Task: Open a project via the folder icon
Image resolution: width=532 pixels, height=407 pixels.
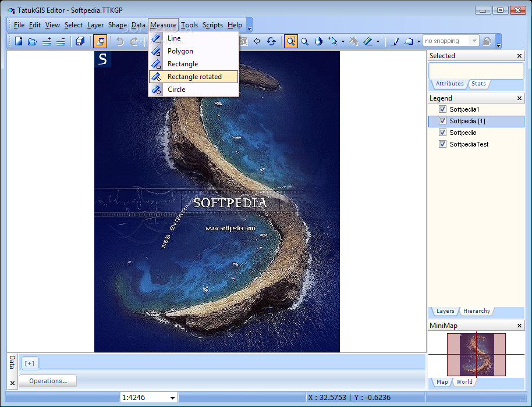Action: [x=32, y=41]
